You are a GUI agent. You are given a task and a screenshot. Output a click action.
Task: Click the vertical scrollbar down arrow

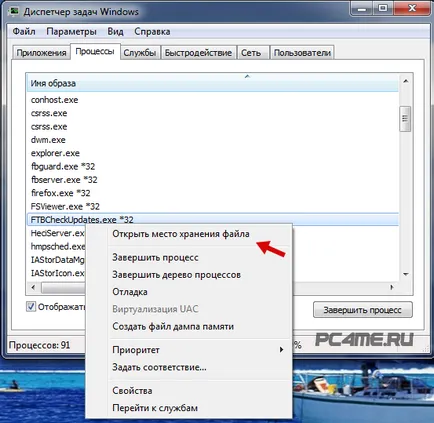(406, 275)
